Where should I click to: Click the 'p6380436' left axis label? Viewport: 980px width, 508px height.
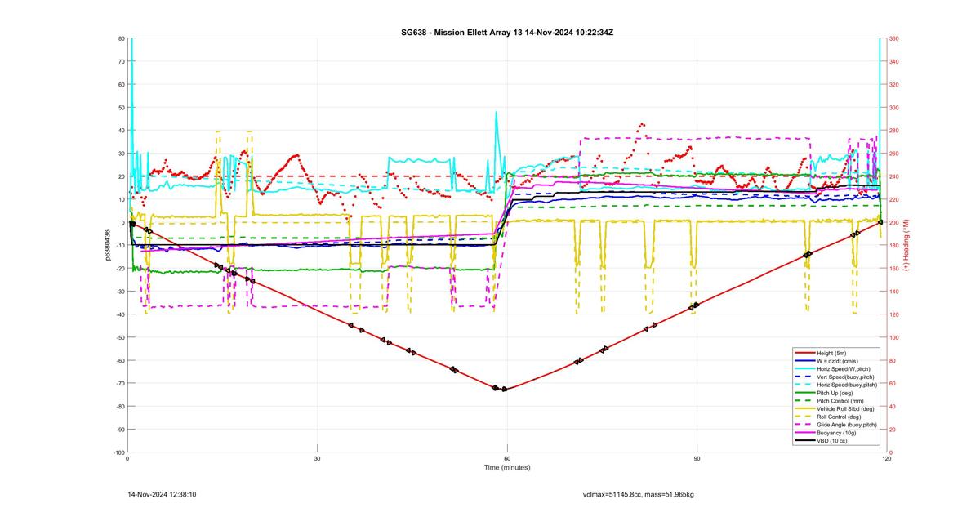tap(107, 245)
